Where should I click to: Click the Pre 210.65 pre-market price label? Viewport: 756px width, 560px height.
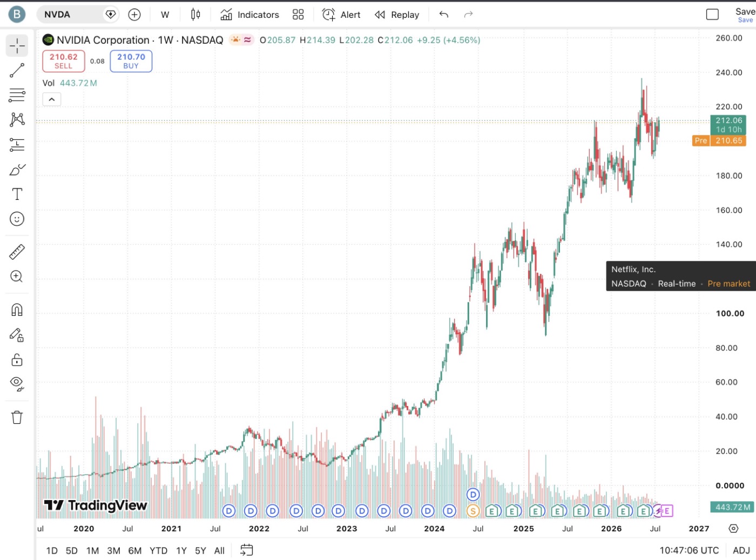coord(719,141)
